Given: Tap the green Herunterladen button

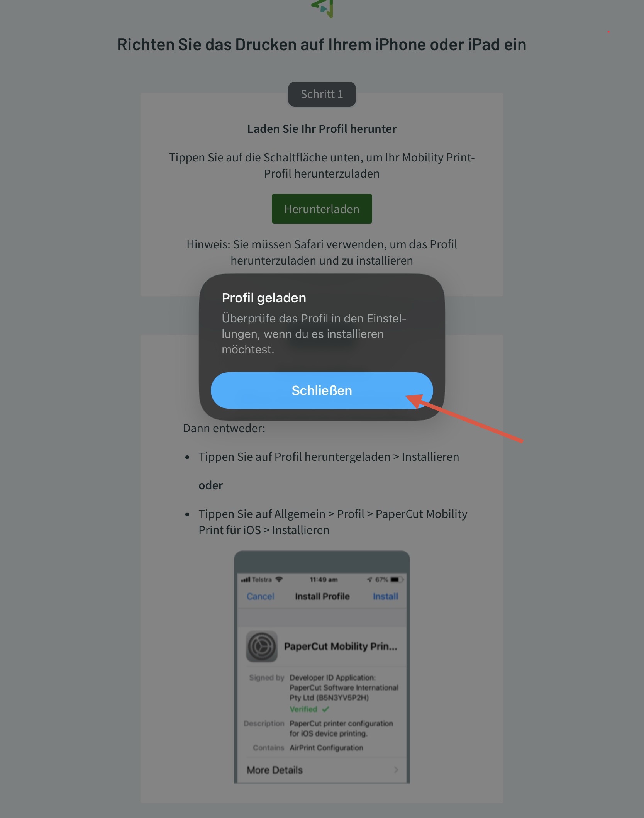Looking at the screenshot, I should tap(322, 209).
